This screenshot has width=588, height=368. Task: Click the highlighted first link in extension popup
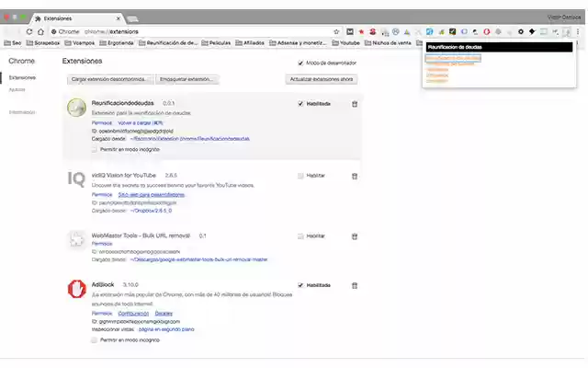pyautogui.click(x=453, y=58)
